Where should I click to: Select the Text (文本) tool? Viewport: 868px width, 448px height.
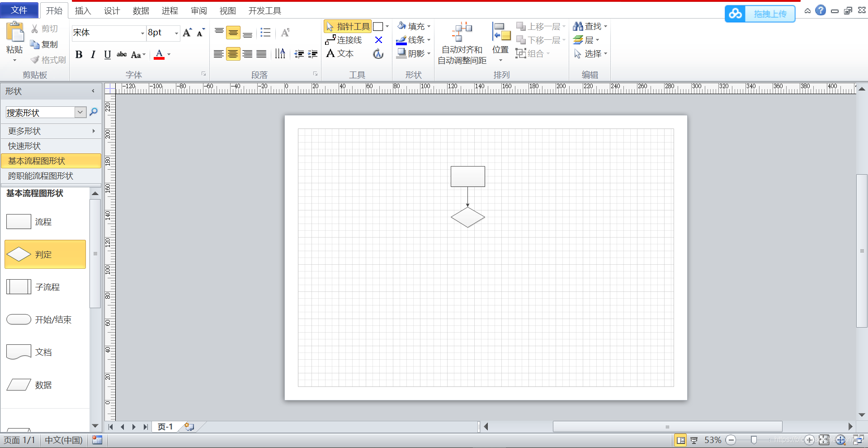[x=340, y=53]
